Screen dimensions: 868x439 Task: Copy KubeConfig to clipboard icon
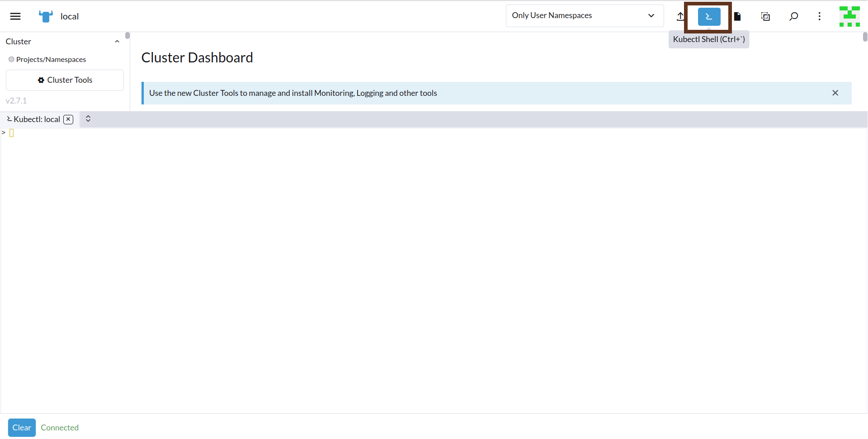click(765, 17)
